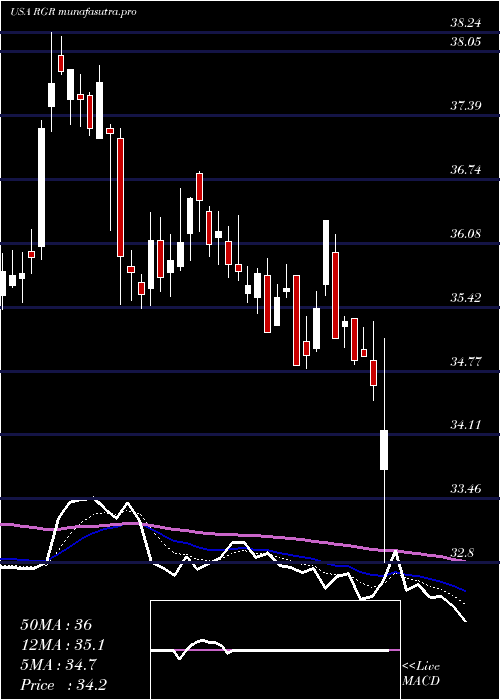Click the 35.42 price level label

466,297
